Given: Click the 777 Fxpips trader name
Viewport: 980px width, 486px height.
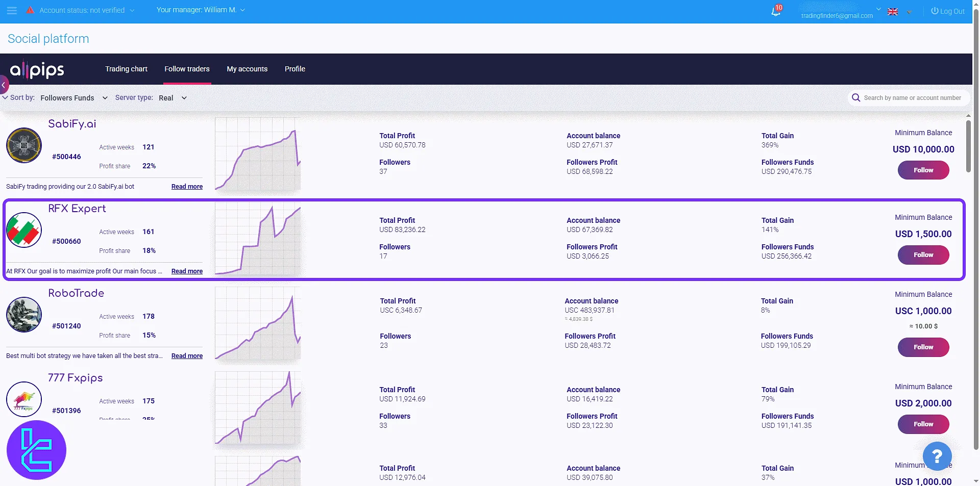Looking at the screenshot, I should pyautogui.click(x=76, y=378).
